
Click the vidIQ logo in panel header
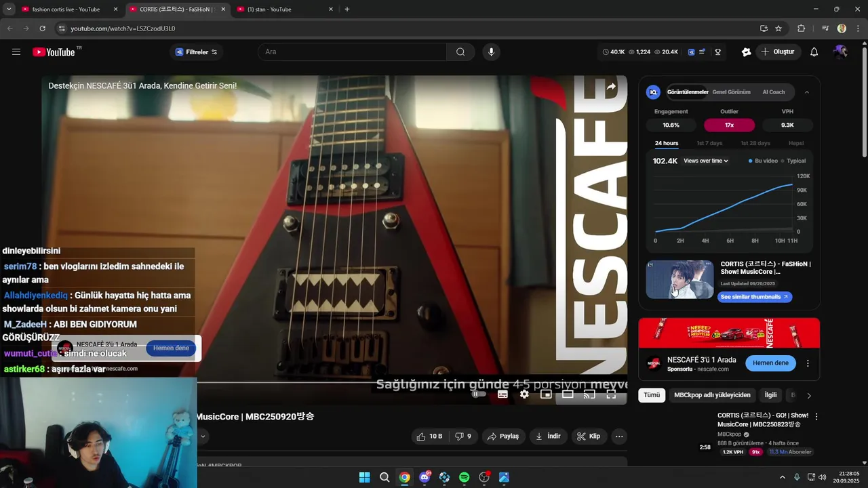click(653, 92)
